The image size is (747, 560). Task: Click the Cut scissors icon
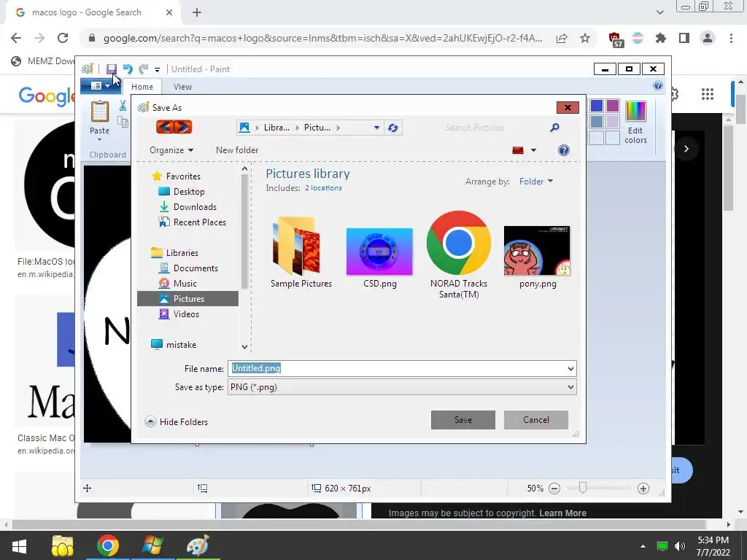coord(123,106)
